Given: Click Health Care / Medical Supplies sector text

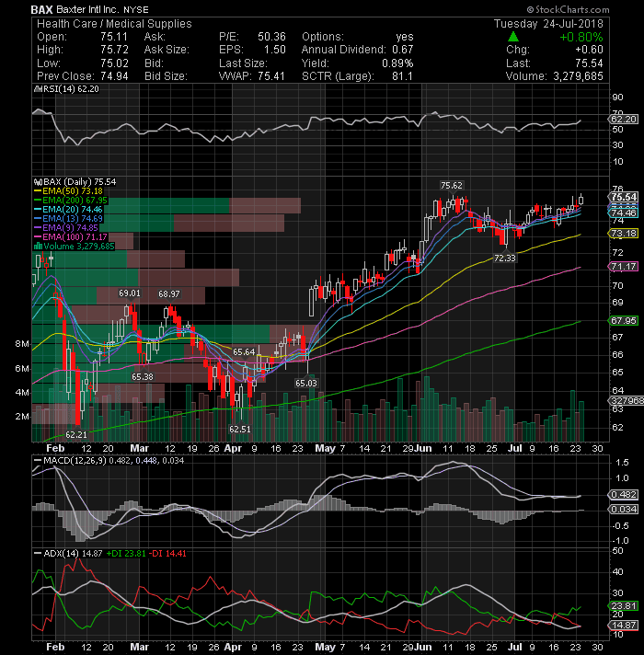Looking at the screenshot, I should tap(114, 24).
